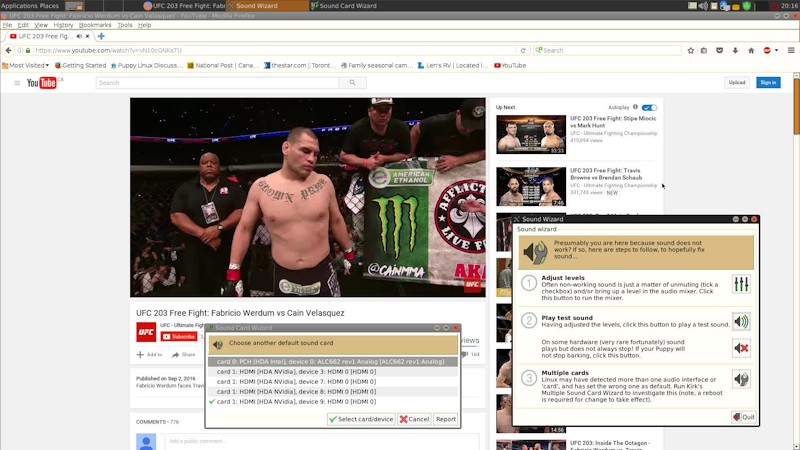
Task: Select card 1 HDMI device 3 entry
Action: (x=333, y=371)
